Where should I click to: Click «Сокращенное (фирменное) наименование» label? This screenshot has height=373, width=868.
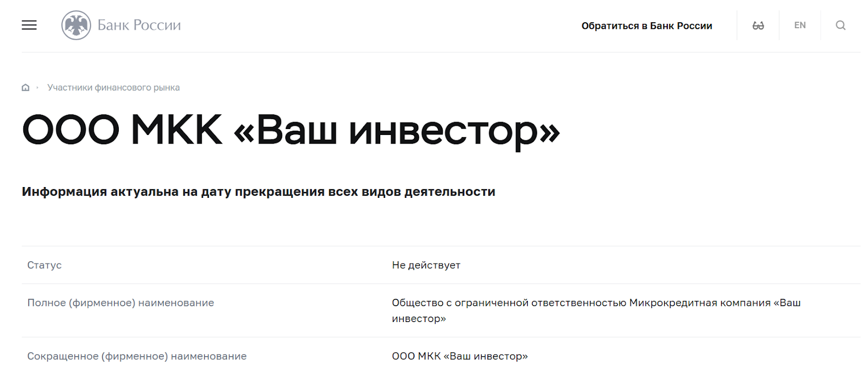point(137,356)
